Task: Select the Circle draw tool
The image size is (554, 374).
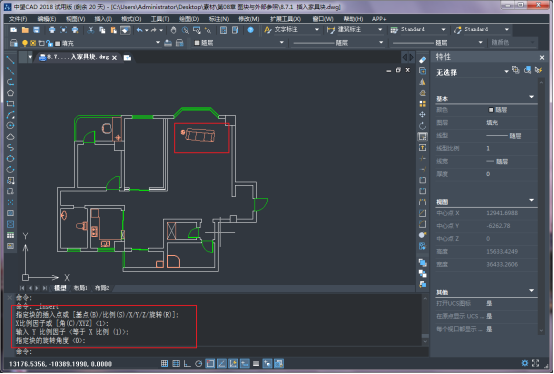Action: tap(11, 126)
